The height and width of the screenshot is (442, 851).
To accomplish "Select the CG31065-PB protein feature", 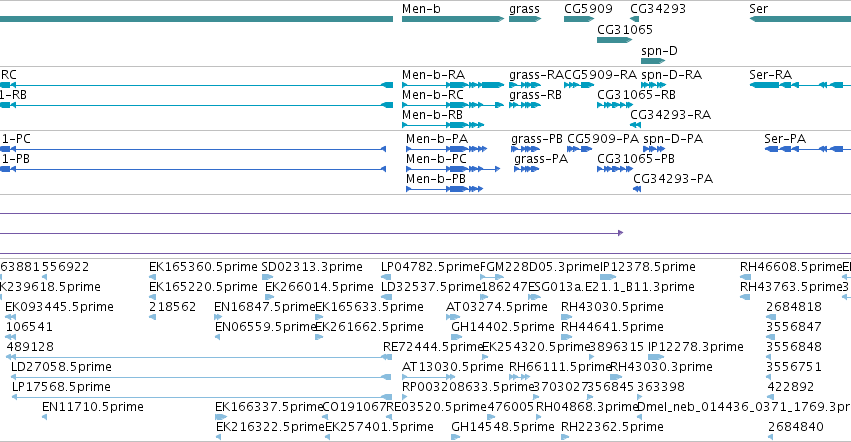I will [615, 169].
